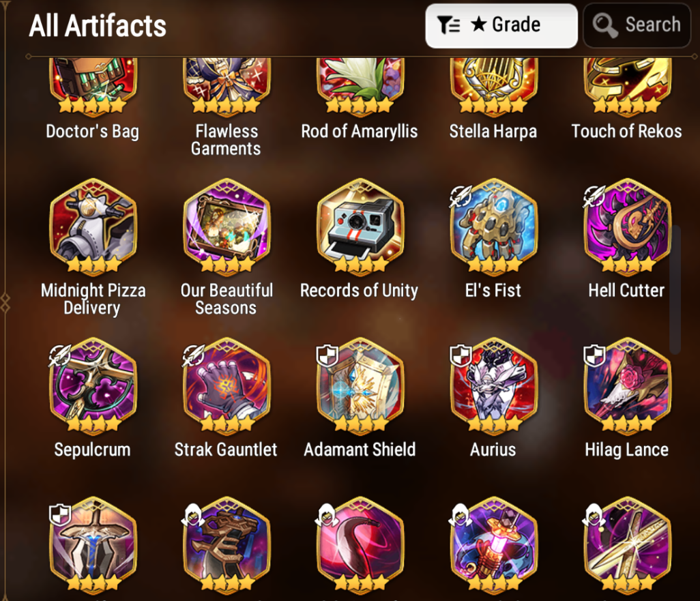The width and height of the screenshot is (700, 601).
Task: Click the Search artifacts button
Action: (x=637, y=25)
